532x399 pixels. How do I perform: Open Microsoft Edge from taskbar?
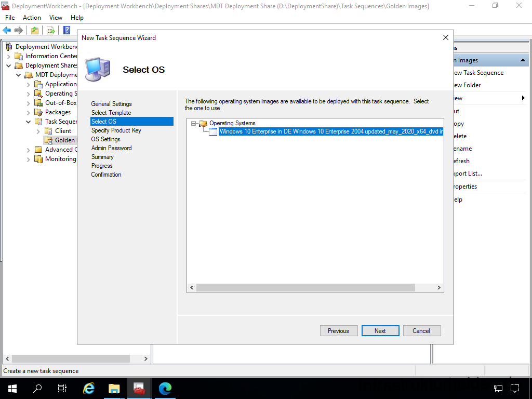pos(165,389)
